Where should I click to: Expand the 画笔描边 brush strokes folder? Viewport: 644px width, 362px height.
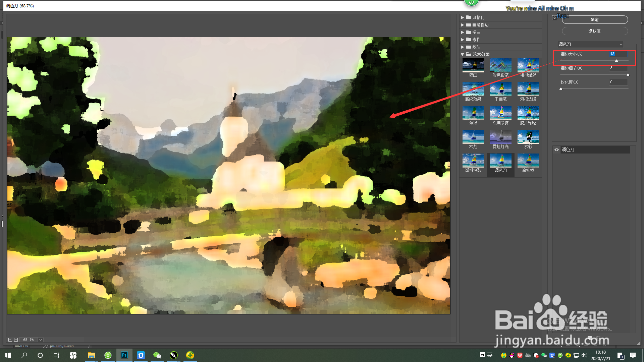click(x=463, y=25)
